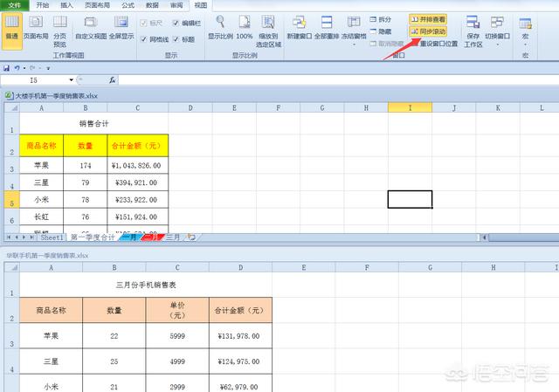Click the Excel file icon beside top workbook title

point(9,95)
